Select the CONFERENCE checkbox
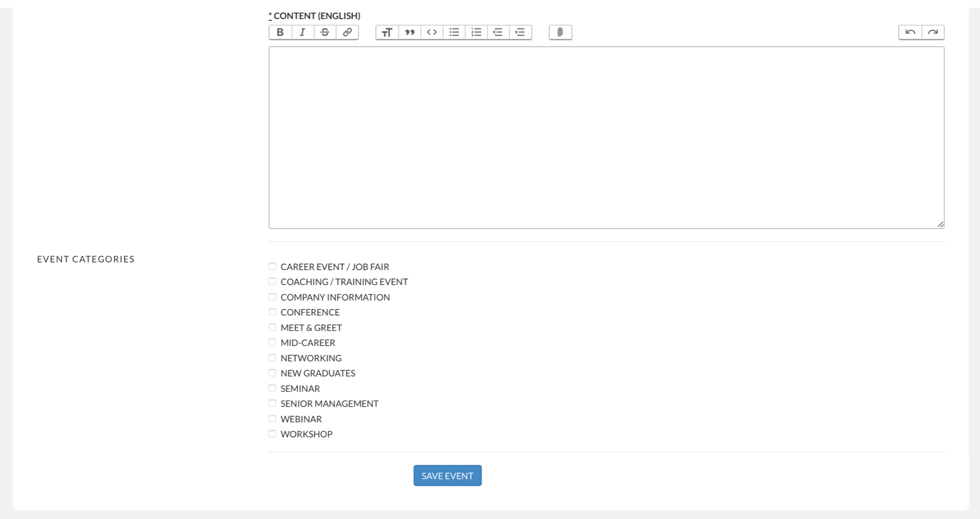This screenshot has width=980, height=519. tap(272, 311)
